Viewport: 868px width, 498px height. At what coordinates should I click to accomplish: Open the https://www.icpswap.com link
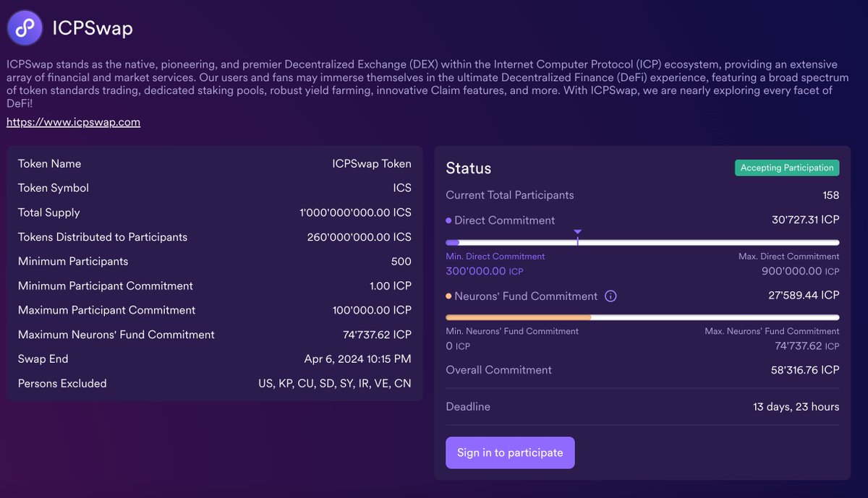pyautogui.click(x=72, y=122)
